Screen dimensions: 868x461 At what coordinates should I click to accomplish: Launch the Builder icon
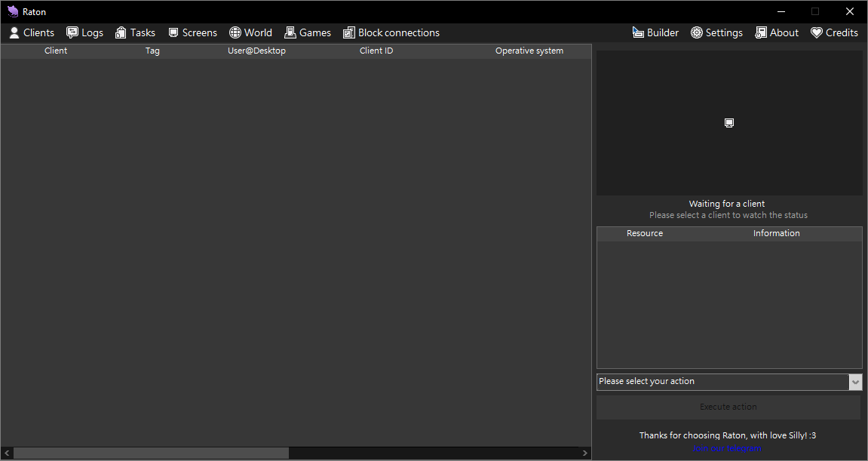638,32
